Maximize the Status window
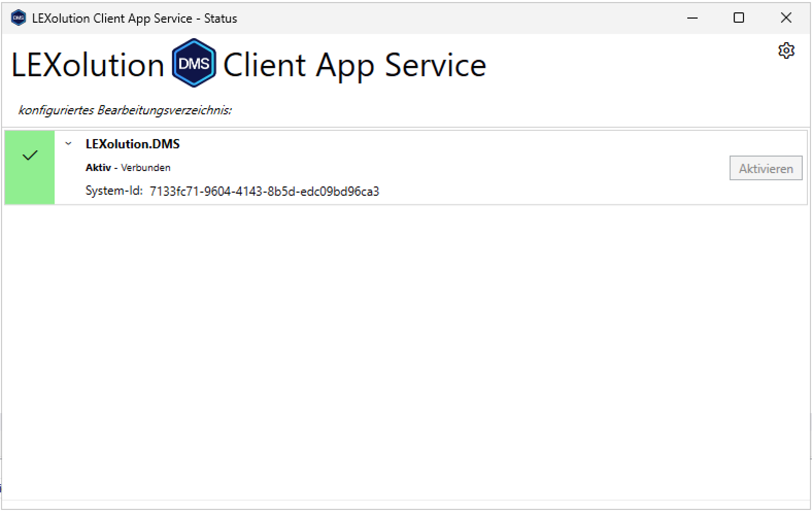 pos(739,18)
